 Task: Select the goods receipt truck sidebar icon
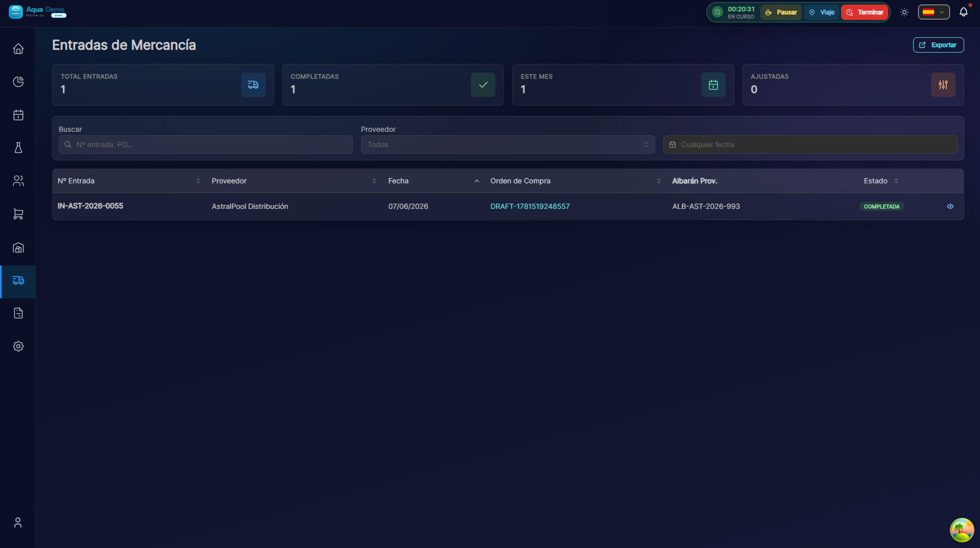tap(18, 280)
